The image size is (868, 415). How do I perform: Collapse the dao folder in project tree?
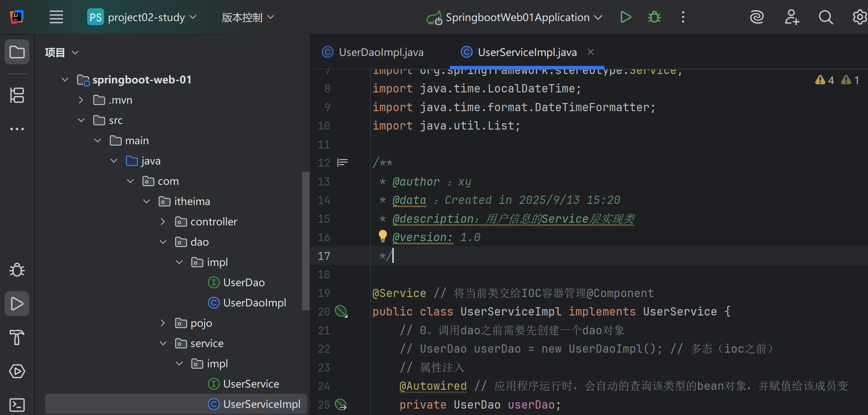click(x=163, y=242)
